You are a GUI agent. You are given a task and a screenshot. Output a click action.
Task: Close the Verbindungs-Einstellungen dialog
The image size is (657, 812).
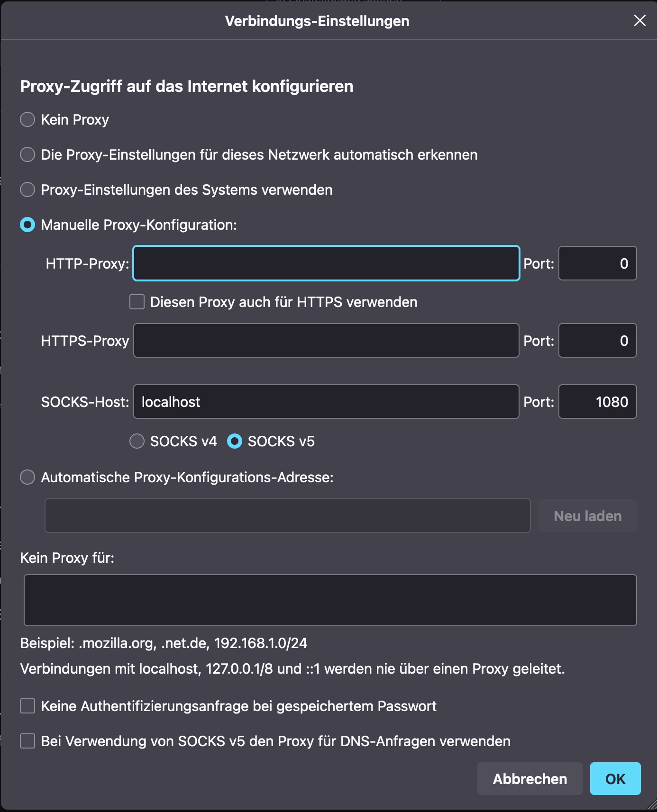click(639, 21)
